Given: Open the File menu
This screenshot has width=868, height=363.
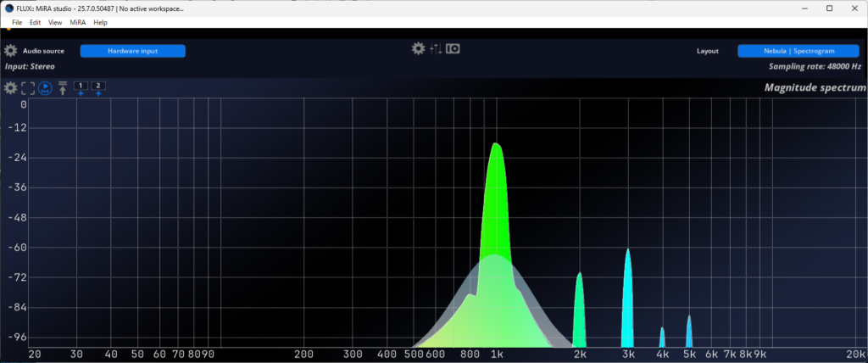Looking at the screenshot, I should coord(17,22).
